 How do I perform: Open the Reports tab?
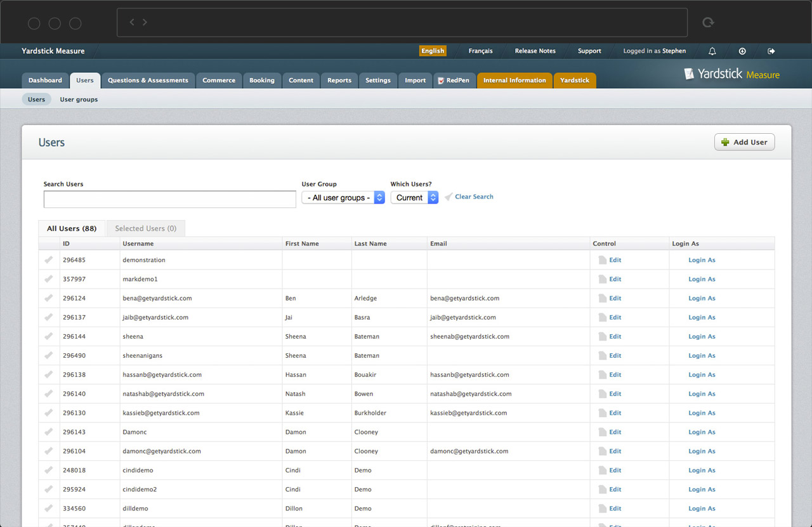(339, 81)
